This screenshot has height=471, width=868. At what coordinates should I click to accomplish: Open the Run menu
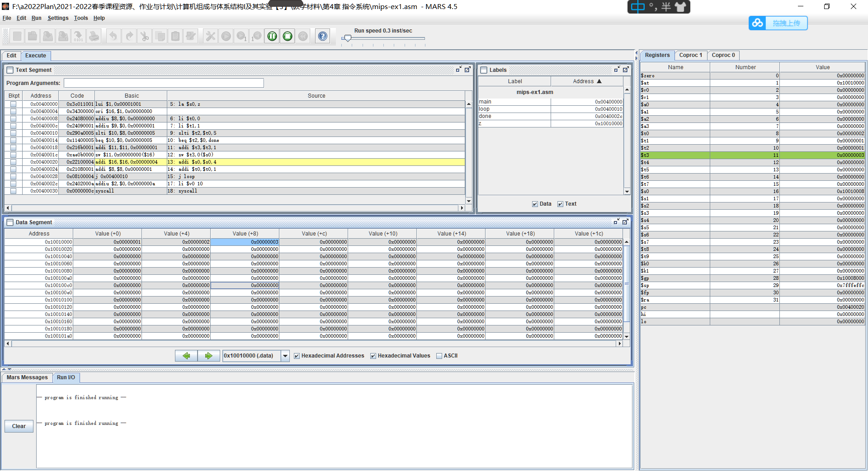37,18
